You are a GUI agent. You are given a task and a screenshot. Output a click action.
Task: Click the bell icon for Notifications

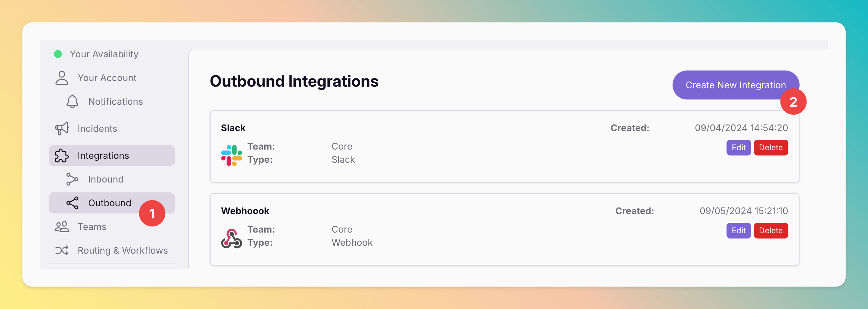72,101
